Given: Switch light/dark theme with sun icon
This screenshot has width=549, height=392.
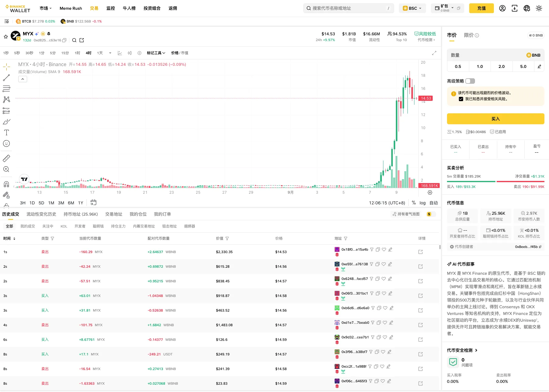Looking at the screenshot, I should [x=539, y=8].
